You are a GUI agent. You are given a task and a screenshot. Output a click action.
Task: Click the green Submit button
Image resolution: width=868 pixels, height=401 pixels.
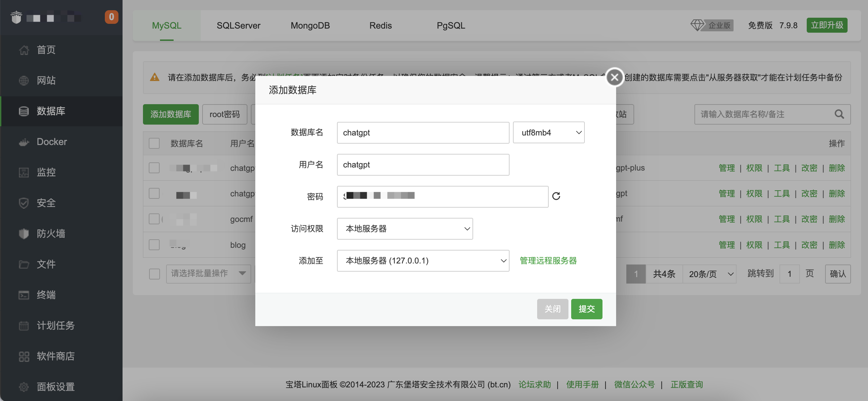click(586, 309)
